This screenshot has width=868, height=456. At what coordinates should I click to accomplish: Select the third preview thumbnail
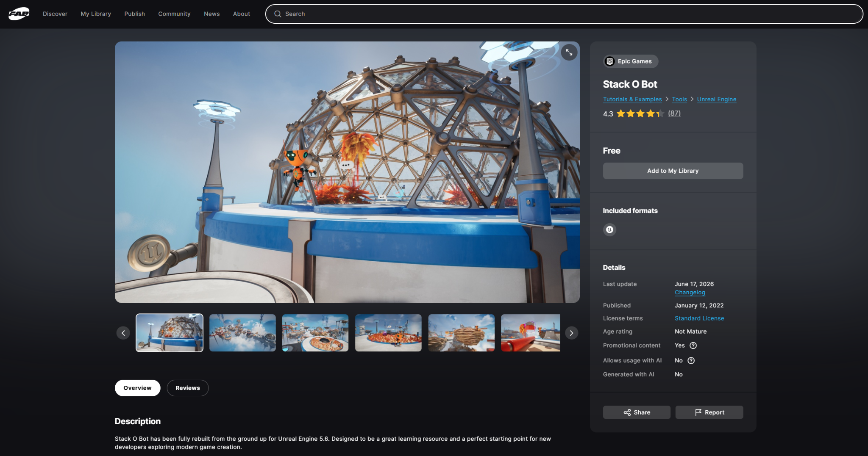click(x=315, y=333)
